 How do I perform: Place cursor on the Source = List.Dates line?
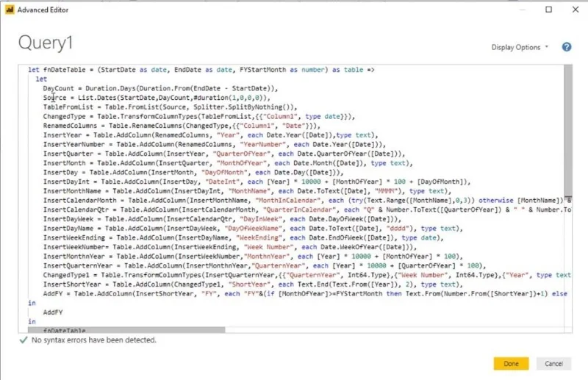[157, 98]
